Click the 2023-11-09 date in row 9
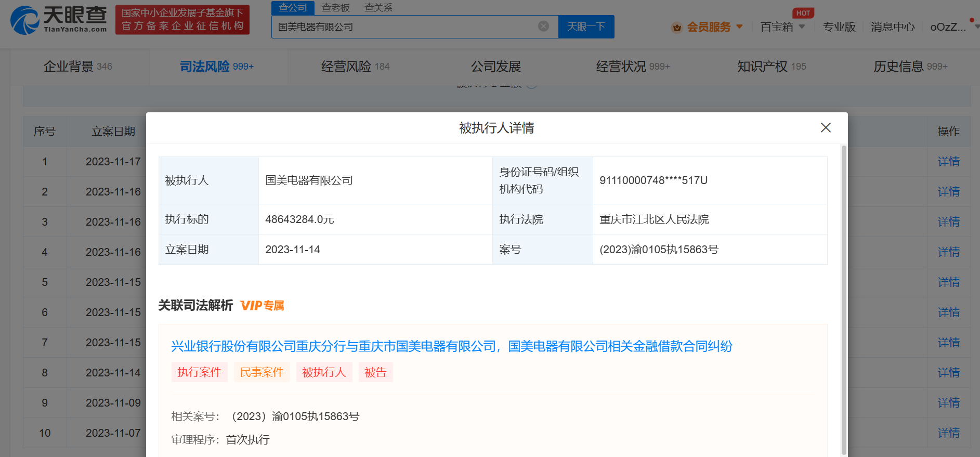The image size is (980, 457). tap(113, 403)
